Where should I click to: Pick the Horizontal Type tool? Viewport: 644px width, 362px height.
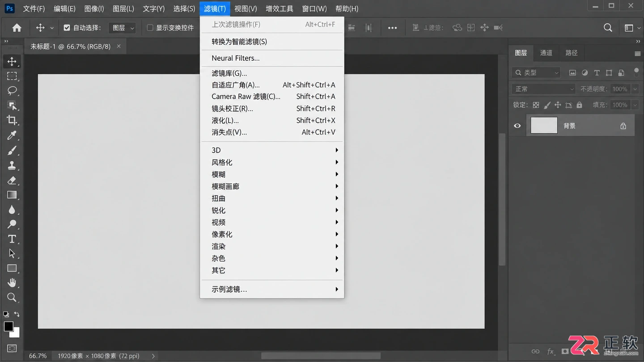12,239
